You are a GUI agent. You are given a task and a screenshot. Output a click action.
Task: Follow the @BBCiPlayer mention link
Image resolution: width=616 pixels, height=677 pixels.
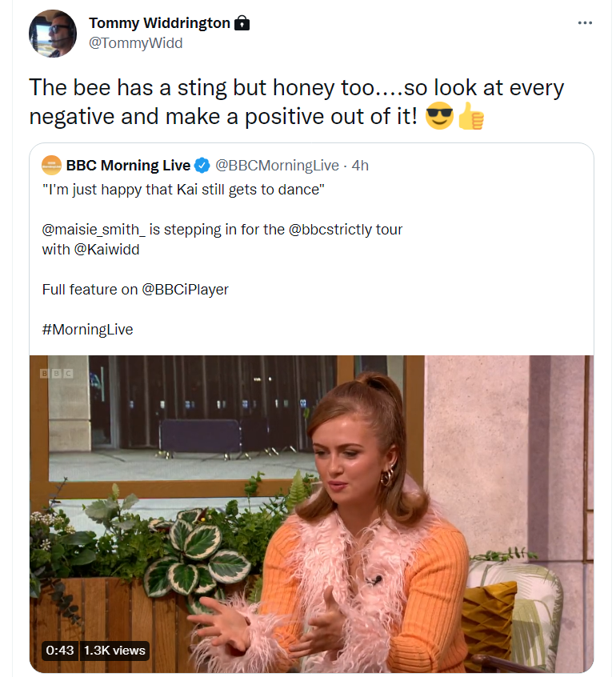pos(185,290)
